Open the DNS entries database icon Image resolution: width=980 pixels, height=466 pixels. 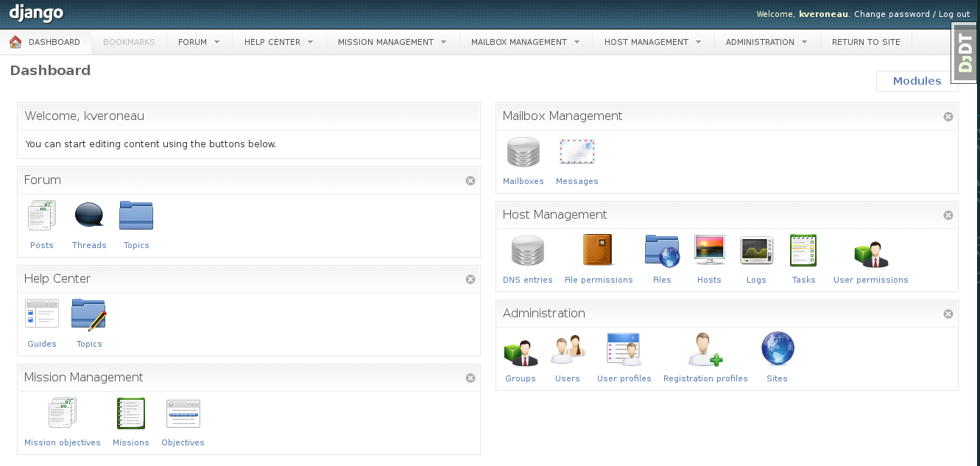[x=528, y=251]
